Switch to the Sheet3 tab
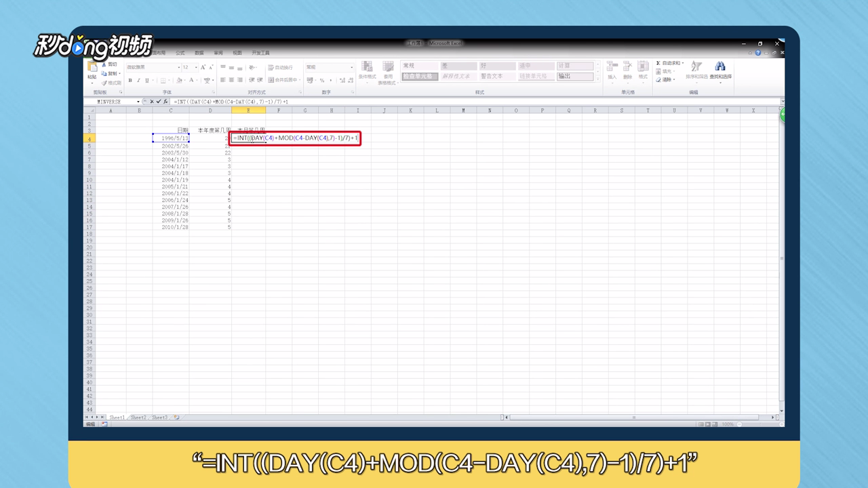The image size is (868, 488). pyautogui.click(x=159, y=418)
